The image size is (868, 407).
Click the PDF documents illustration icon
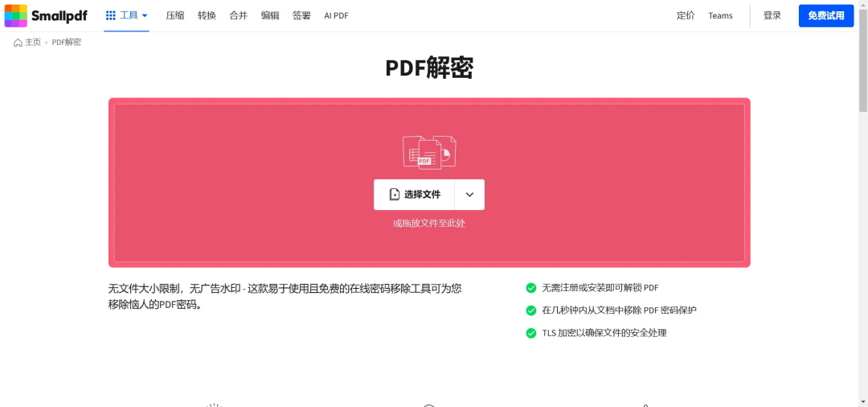point(429,151)
